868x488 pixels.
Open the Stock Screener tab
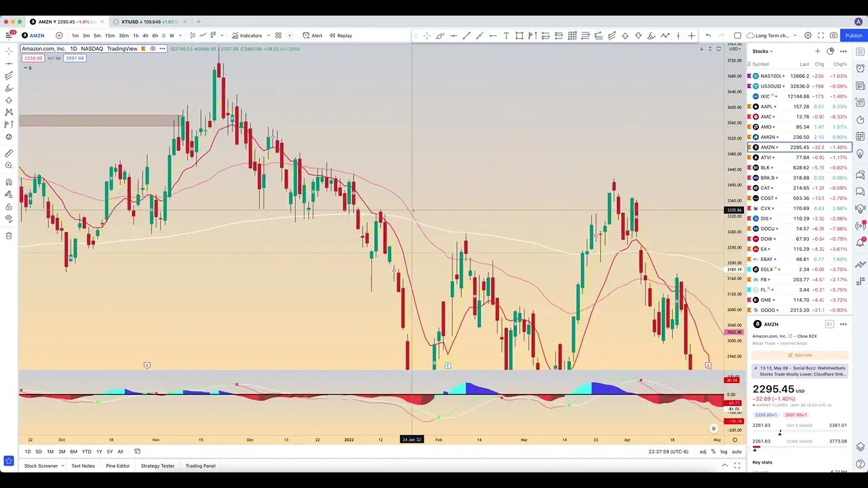[41, 466]
